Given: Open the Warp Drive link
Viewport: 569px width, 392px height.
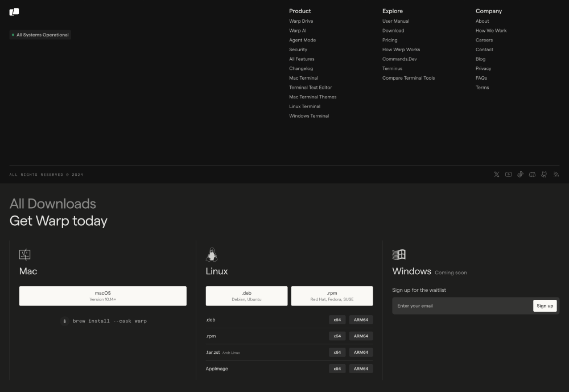Looking at the screenshot, I should pos(301,21).
